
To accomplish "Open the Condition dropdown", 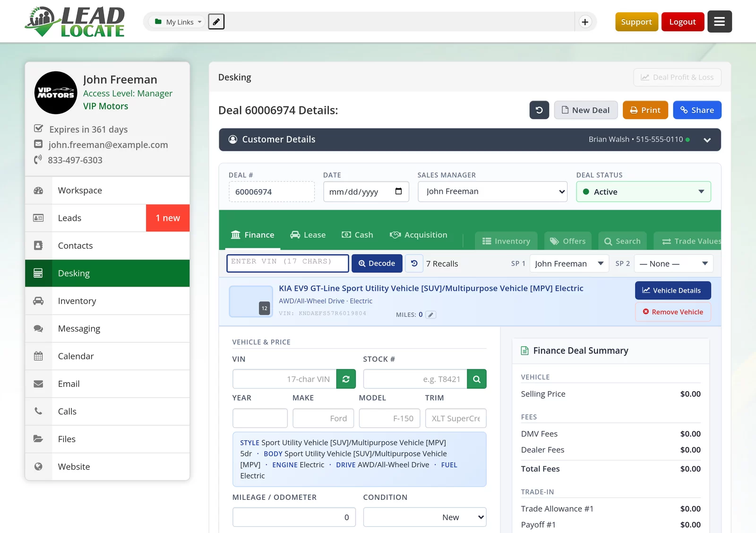I will click(x=425, y=517).
